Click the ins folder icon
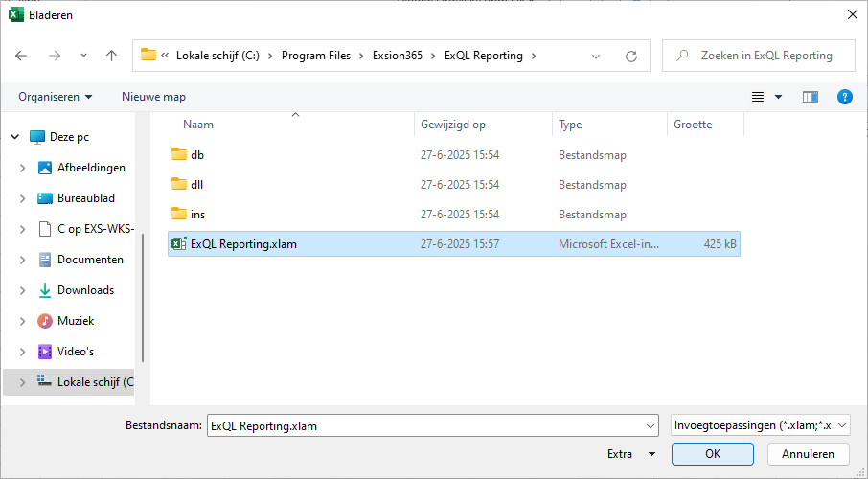The image size is (868, 479). pyautogui.click(x=179, y=214)
